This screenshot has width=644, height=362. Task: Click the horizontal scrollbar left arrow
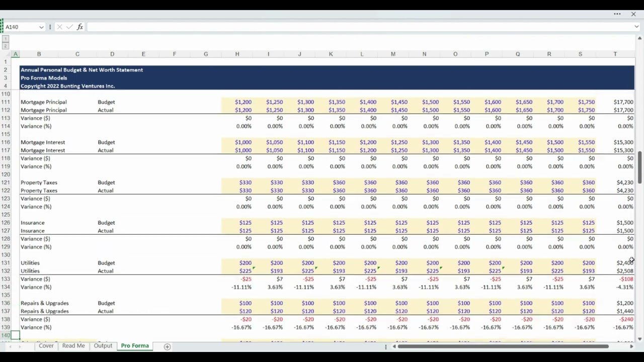(395, 346)
